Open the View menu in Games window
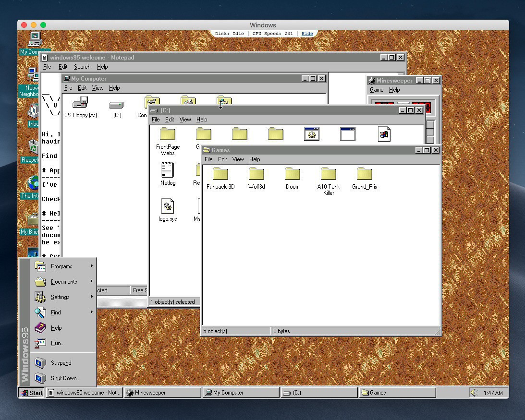525x420 pixels. point(238,159)
